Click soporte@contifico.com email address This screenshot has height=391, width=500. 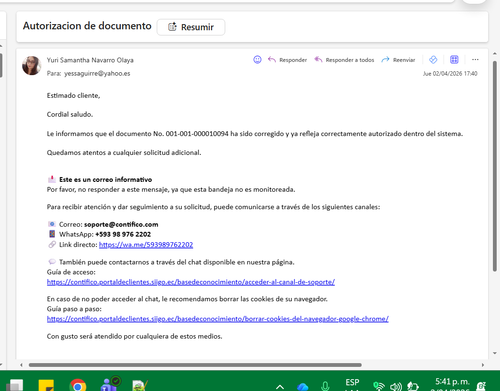click(121, 224)
